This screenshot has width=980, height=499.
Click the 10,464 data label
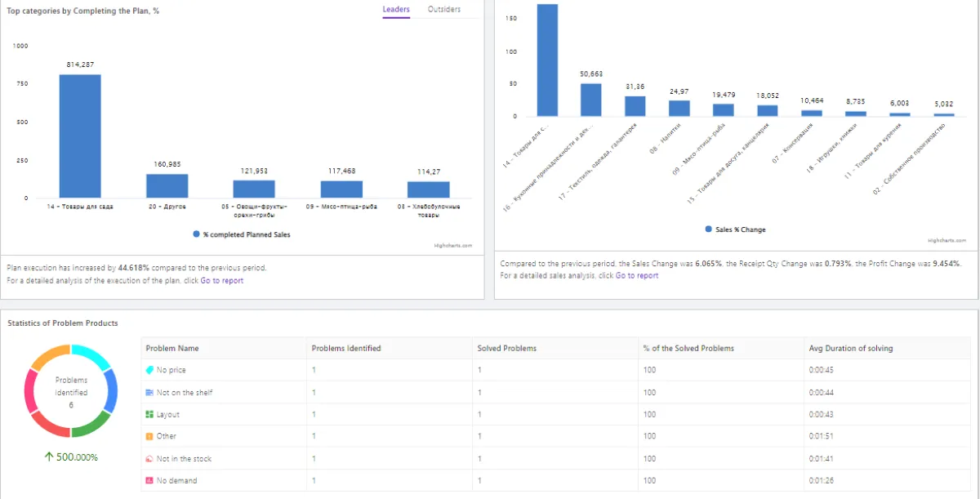(812, 100)
